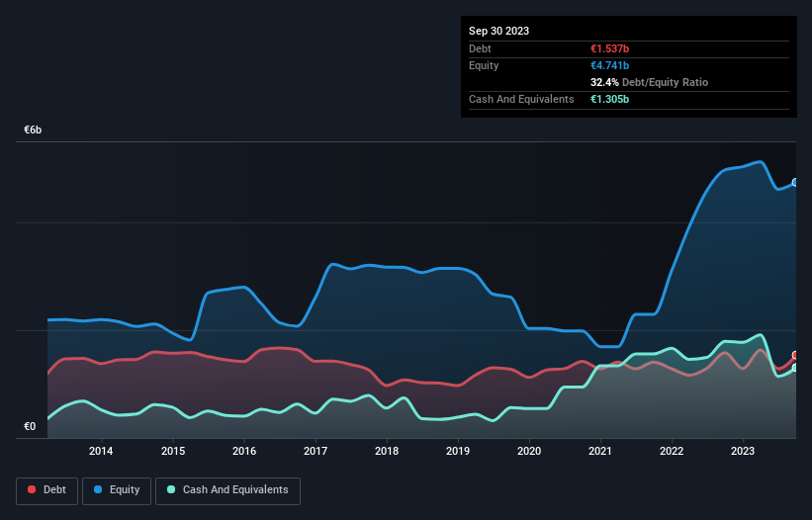Click the 2016 x-axis label
This screenshot has height=520, width=812.
pyautogui.click(x=244, y=451)
